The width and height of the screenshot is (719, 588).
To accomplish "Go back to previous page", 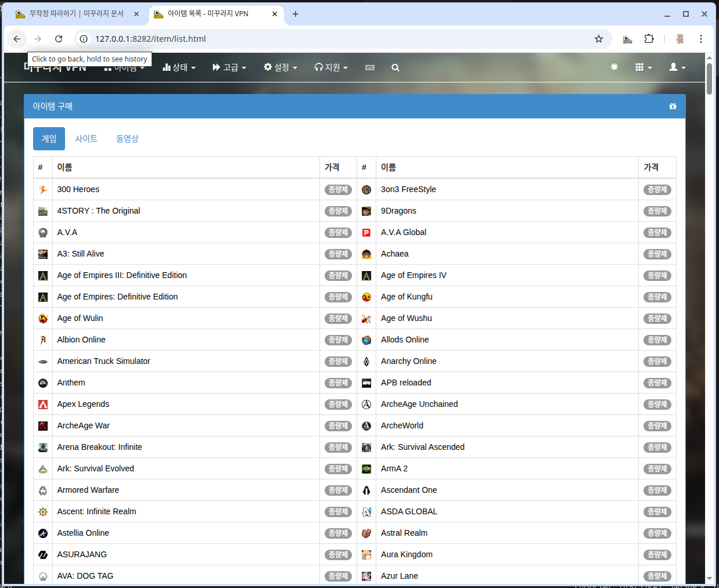I will [x=17, y=39].
